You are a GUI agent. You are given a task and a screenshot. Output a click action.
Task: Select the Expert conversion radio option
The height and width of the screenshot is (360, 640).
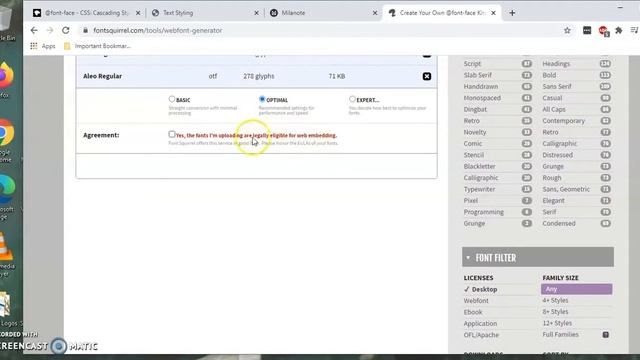click(352, 99)
